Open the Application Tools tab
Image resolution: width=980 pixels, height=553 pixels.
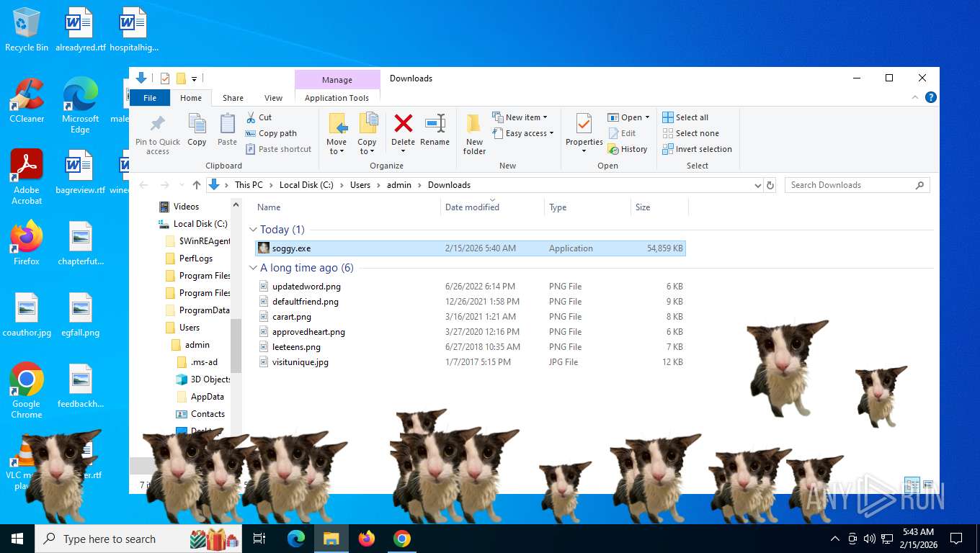coord(337,98)
